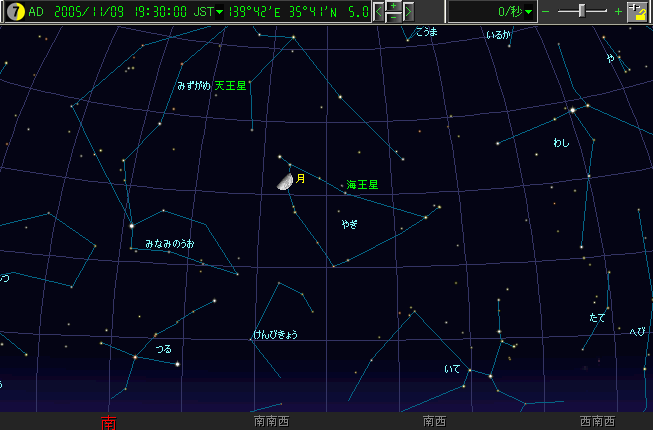
Task: Click the Moon (月) in the sky
Action: click(286, 181)
